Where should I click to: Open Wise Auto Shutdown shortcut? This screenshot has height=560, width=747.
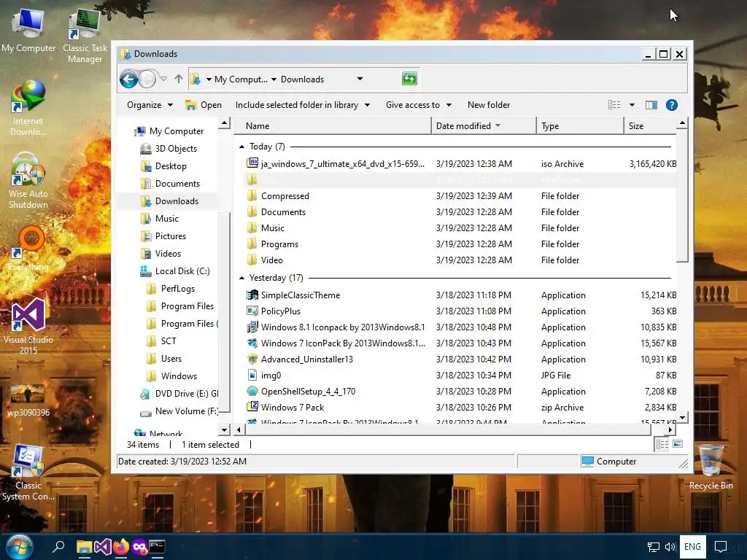28,181
